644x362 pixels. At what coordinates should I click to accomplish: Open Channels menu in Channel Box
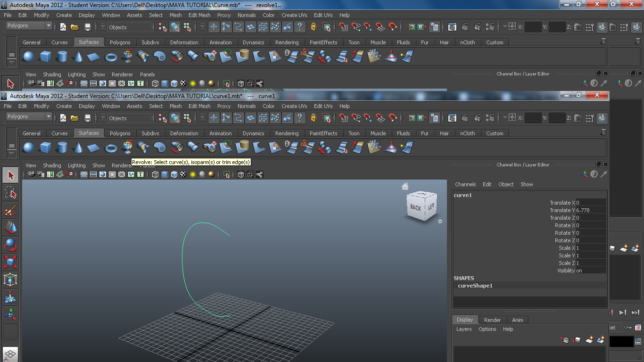(465, 184)
